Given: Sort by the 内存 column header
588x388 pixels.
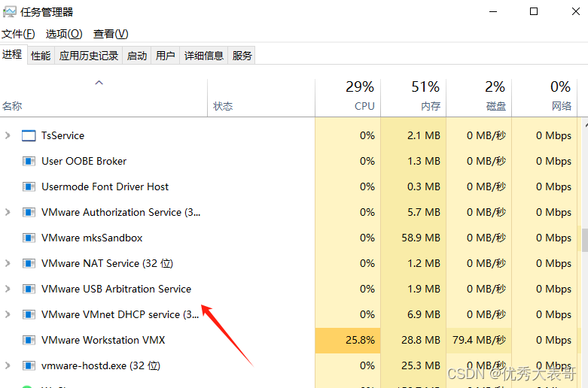Looking at the screenshot, I should pyautogui.click(x=413, y=97).
